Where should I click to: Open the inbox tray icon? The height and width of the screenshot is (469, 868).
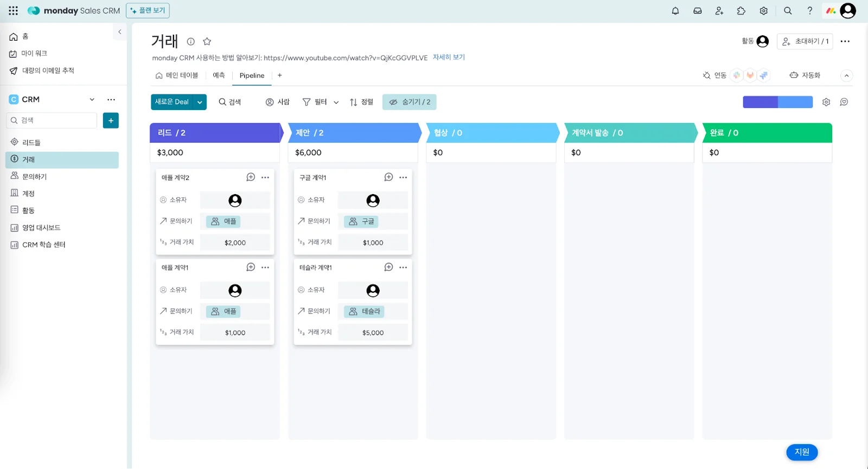pyautogui.click(x=698, y=11)
